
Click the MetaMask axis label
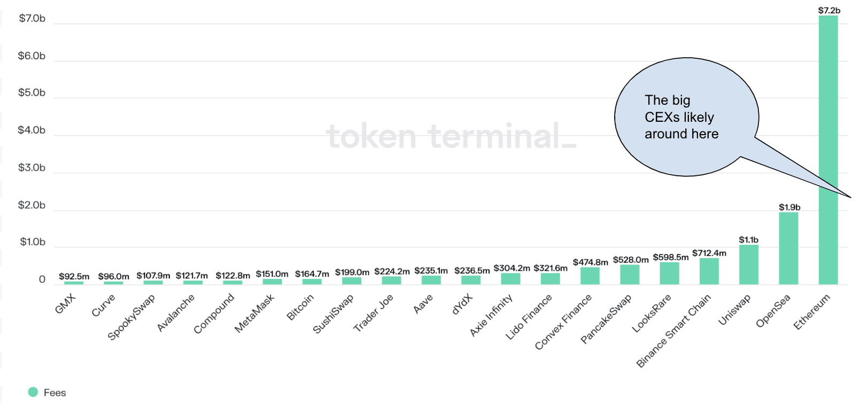pos(254,313)
